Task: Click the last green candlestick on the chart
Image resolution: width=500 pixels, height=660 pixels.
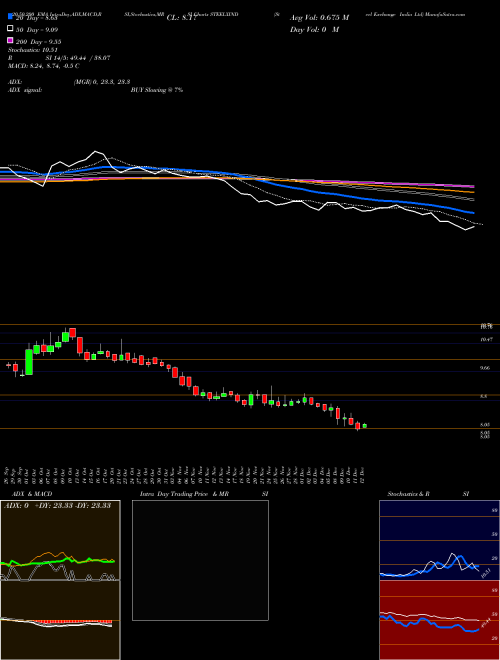Action: [364, 426]
